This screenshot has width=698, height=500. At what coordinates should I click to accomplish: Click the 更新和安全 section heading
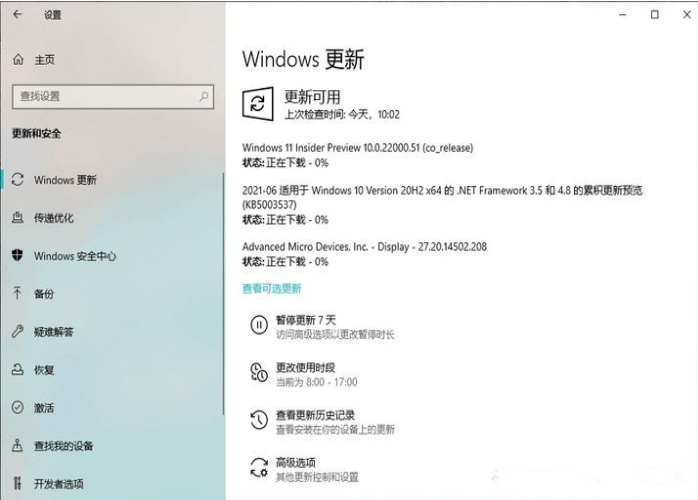[x=37, y=134]
